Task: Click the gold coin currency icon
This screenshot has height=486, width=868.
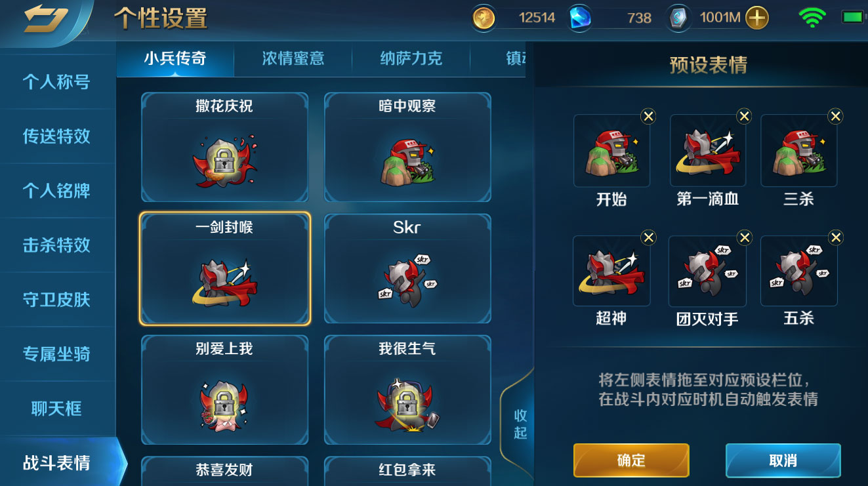Action: click(484, 18)
